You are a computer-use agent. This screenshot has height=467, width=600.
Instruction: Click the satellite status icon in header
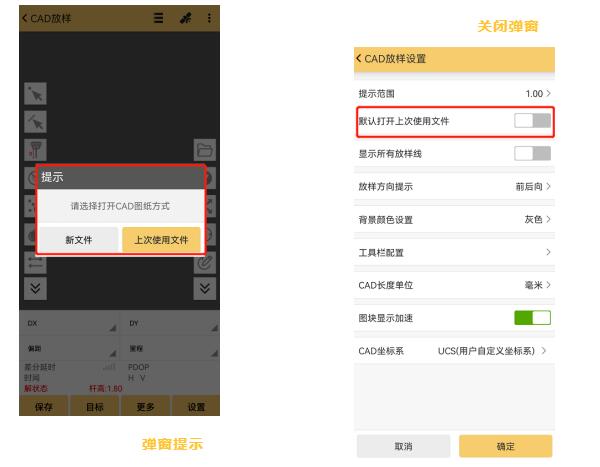click(185, 18)
